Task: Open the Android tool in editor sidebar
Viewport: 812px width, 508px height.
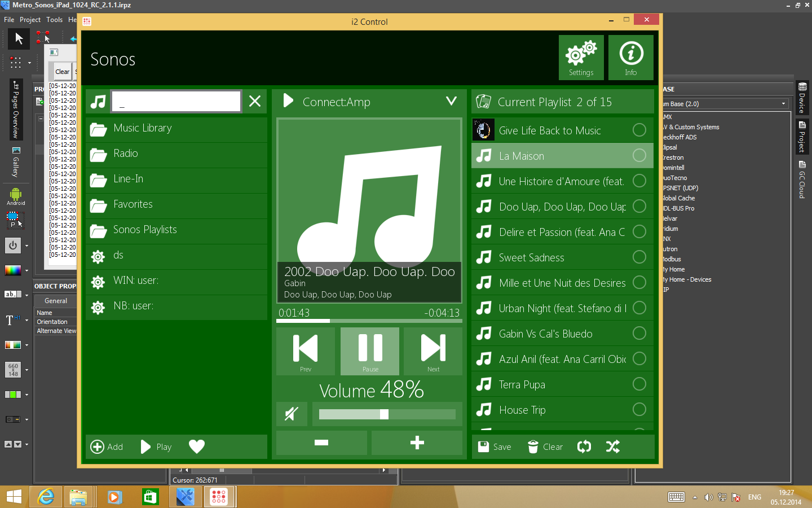Action: [x=16, y=196]
